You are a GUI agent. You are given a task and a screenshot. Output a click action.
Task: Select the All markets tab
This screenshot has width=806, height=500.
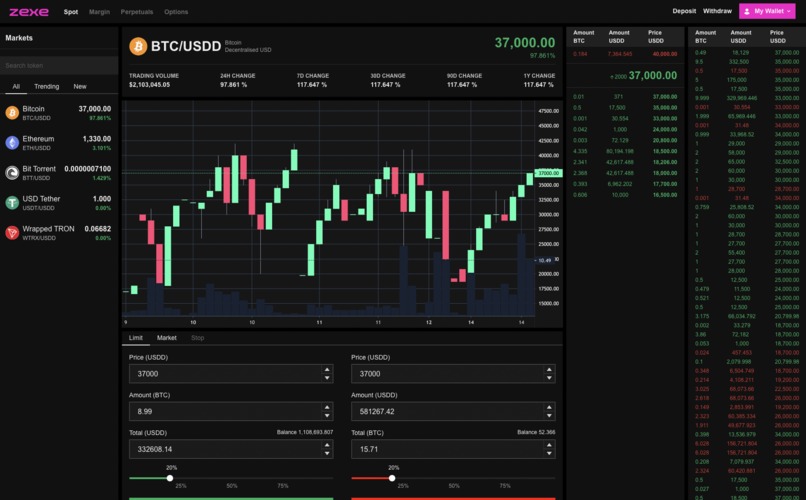(x=16, y=86)
